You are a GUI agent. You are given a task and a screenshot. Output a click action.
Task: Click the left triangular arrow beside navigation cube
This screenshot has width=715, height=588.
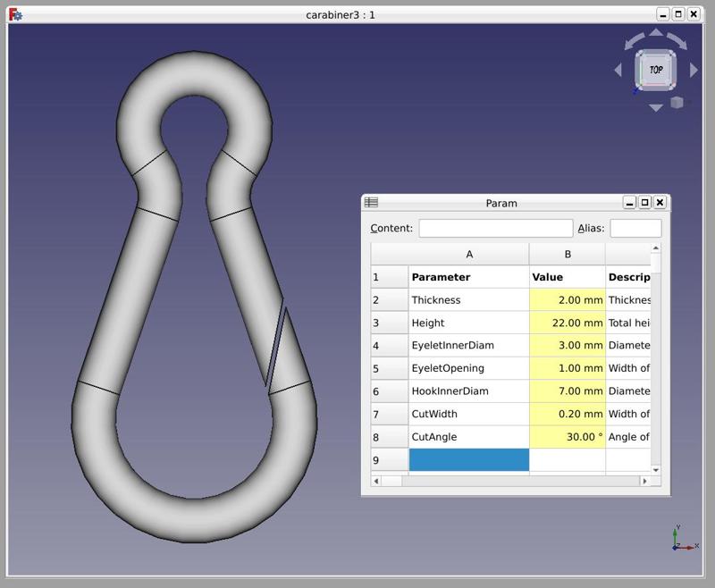[x=619, y=69]
